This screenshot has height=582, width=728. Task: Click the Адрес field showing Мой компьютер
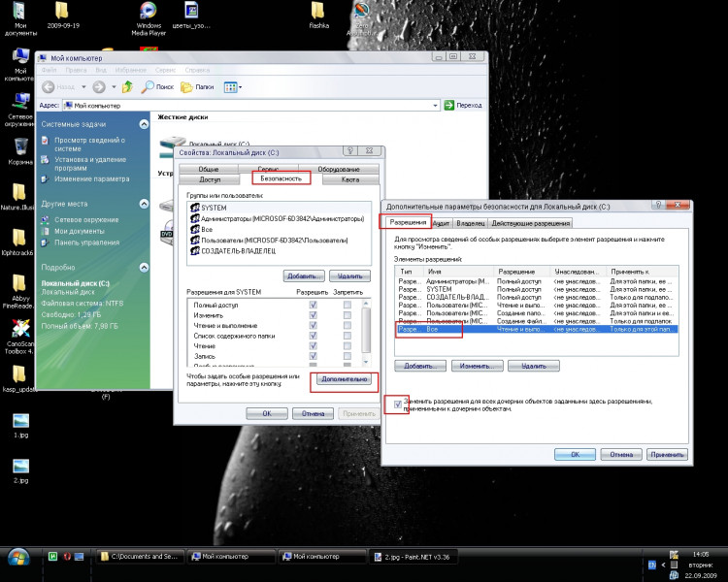(x=250, y=106)
